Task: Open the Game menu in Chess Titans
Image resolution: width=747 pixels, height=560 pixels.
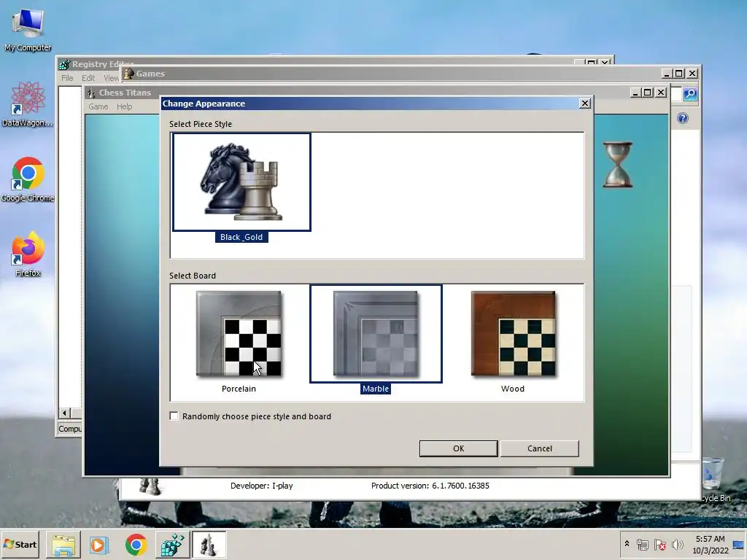Action: click(98, 106)
